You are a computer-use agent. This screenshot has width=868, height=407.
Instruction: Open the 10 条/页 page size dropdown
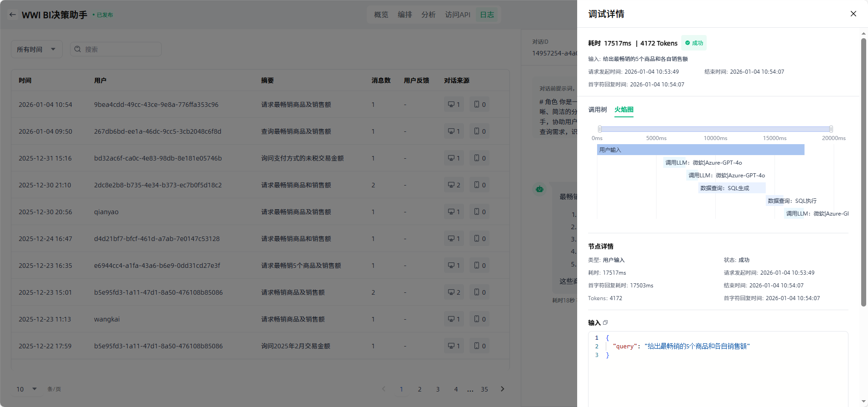click(27, 389)
